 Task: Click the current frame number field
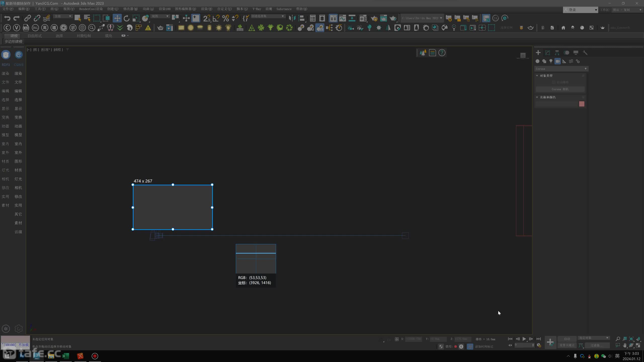pyautogui.click(x=524, y=345)
